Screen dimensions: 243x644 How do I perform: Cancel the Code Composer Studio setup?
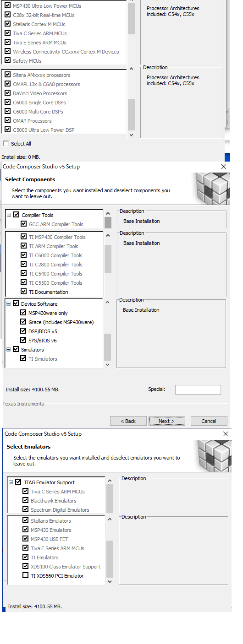click(x=209, y=421)
